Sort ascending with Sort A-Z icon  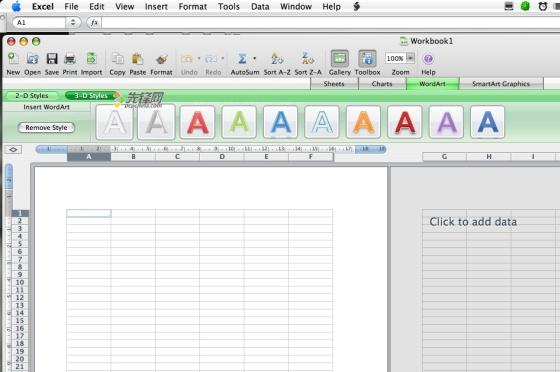pos(277,59)
